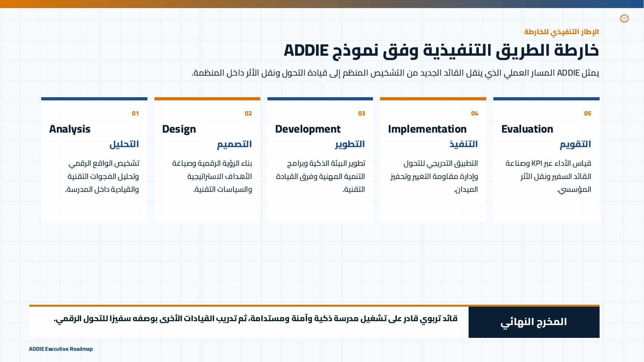This screenshot has width=644, height=362.
Task: Select the orange subtitle 'الإطار التنفيذي للخارطة'
Action: (562, 32)
